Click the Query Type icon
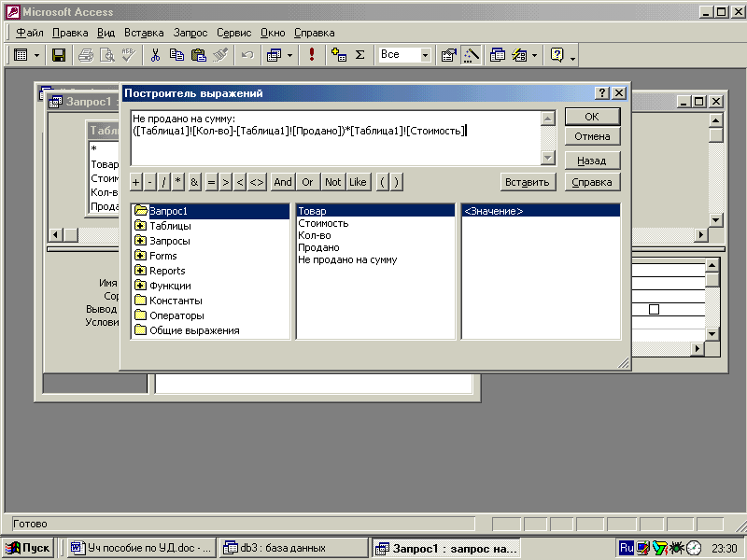The image size is (747, 560). (x=275, y=55)
